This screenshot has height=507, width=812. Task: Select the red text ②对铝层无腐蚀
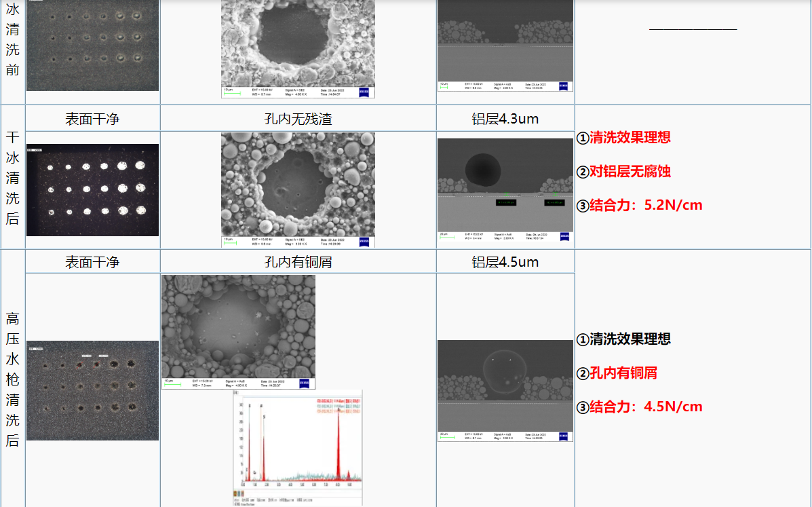pos(623,171)
